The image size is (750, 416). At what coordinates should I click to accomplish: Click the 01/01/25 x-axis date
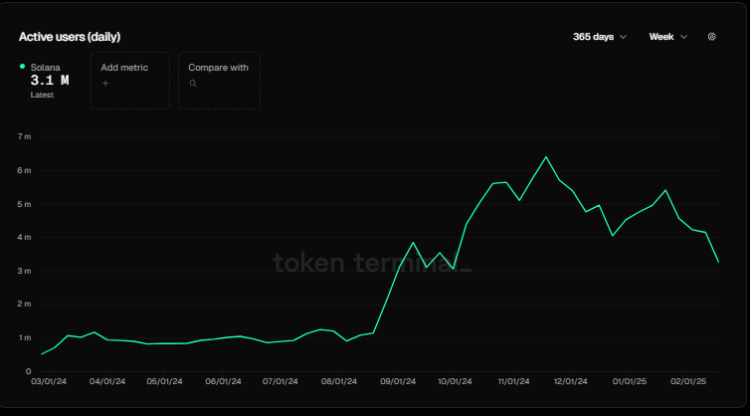click(629, 381)
